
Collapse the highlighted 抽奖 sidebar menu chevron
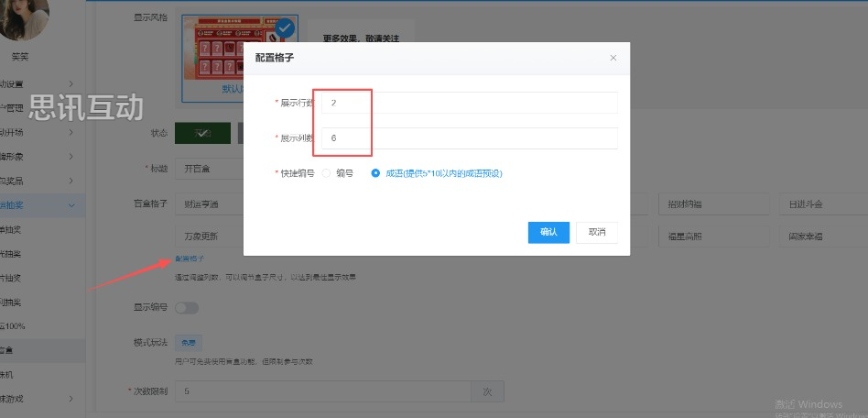pos(71,205)
